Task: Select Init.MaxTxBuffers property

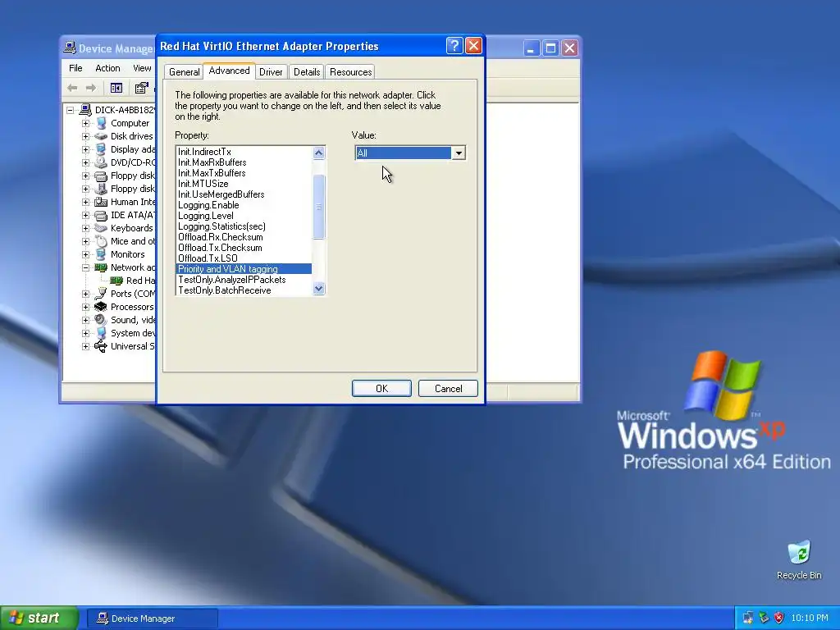Action: [244, 173]
